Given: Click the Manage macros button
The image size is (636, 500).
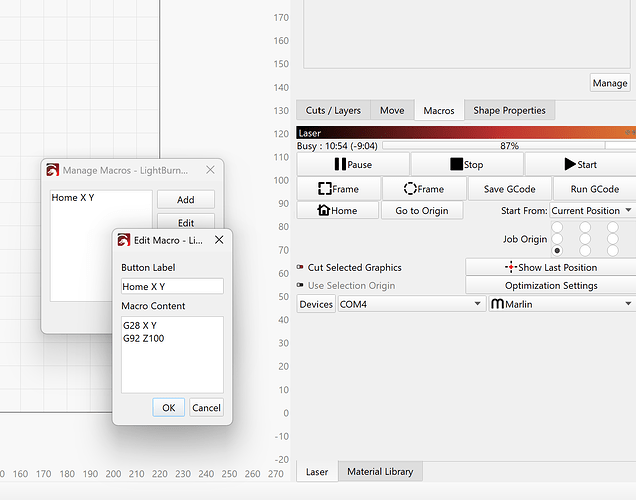Looking at the screenshot, I should [610, 83].
